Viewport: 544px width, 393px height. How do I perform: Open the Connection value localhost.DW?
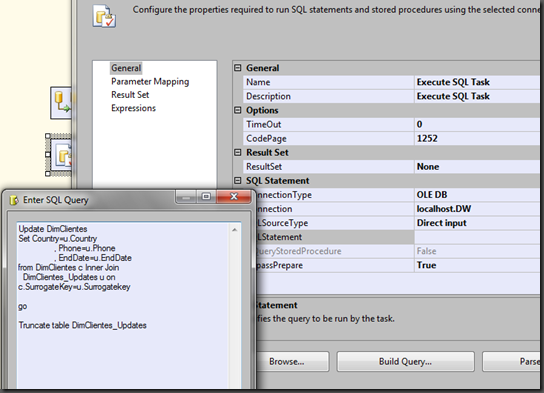pyautogui.click(x=477, y=209)
